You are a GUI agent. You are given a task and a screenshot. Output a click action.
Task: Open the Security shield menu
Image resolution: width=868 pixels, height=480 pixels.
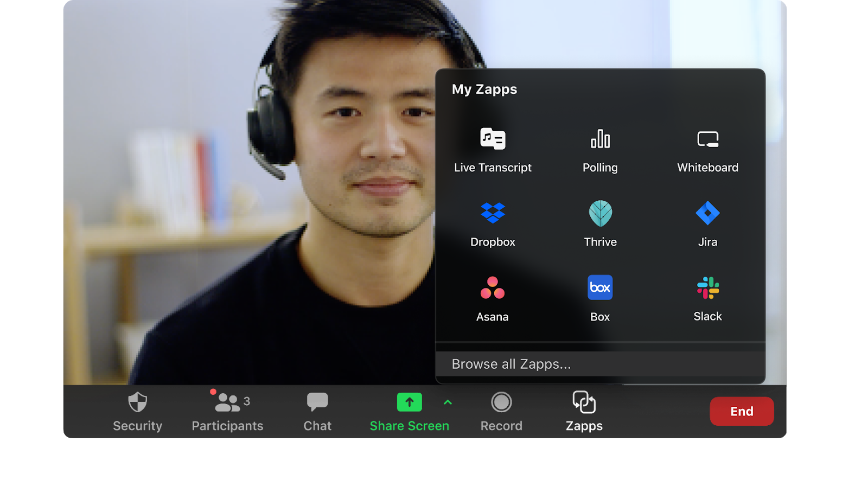point(138,403)
